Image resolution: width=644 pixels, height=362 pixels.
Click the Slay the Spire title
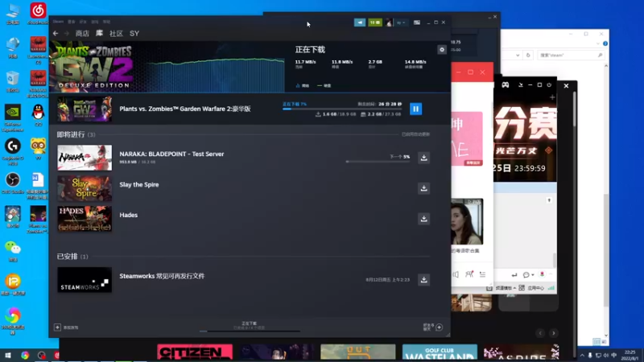pyautogui.click(x=139, y=185)
